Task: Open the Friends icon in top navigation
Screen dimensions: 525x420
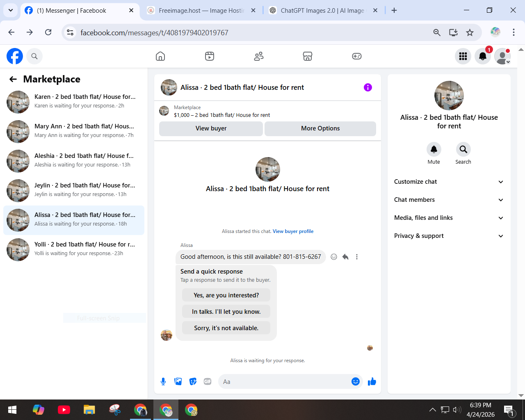Action: (259, 56)
